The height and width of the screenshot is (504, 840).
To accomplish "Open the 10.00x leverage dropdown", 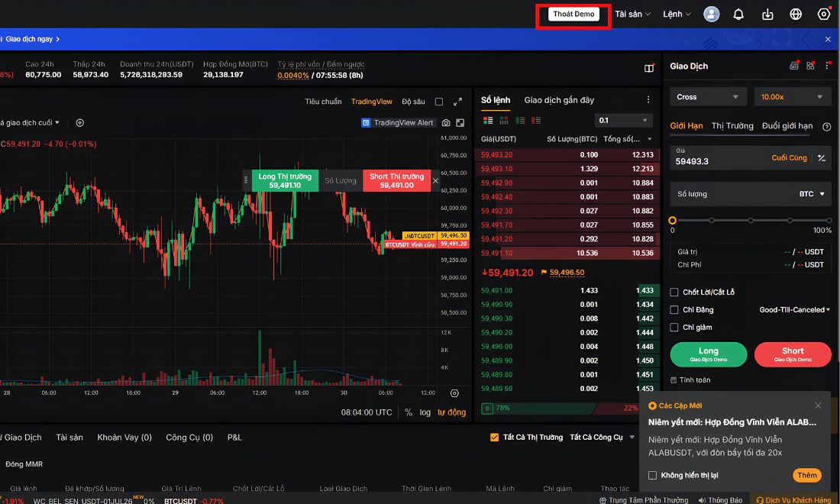I will coord(792,97).
